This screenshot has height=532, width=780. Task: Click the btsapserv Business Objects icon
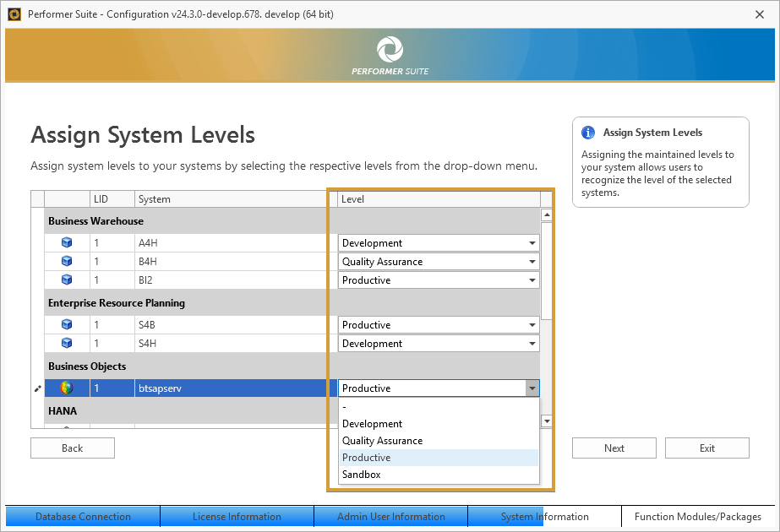(x=67, y=388)
